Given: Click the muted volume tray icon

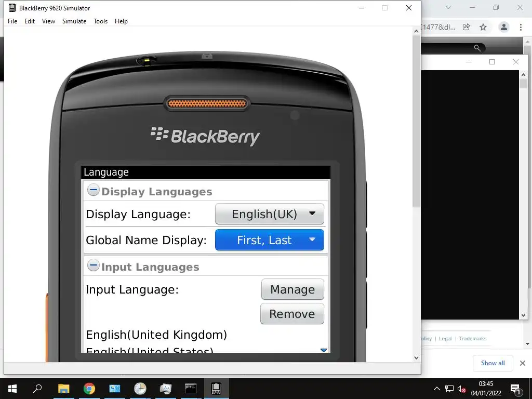Looking at the screenshot, I should tap(461, 389).
